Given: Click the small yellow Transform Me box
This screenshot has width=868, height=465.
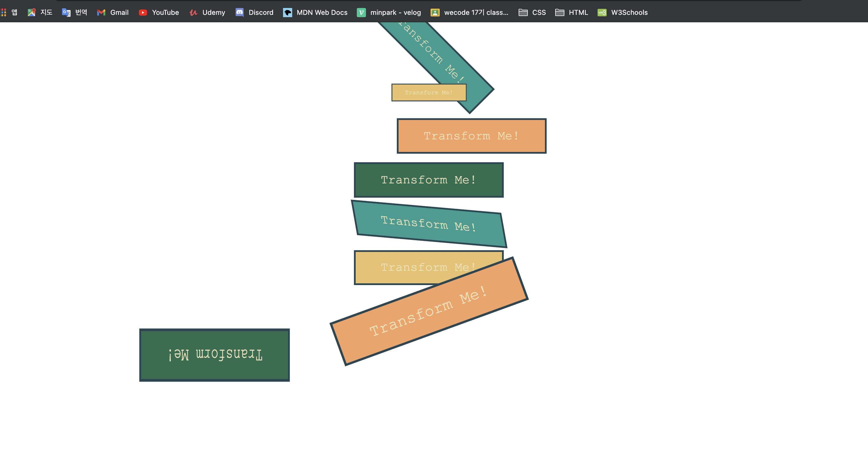Looking at the screenshot, I should [429, 93].
